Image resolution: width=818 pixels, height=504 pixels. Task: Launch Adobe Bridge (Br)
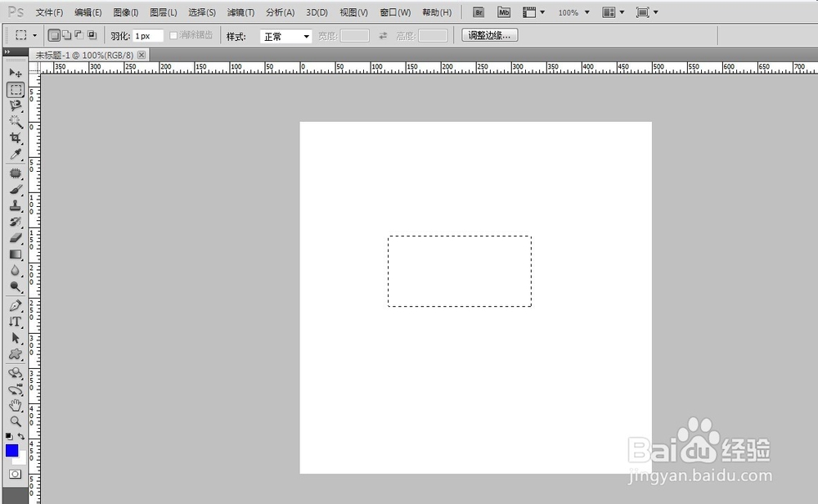pyautogui.click(x=479, y=12)
